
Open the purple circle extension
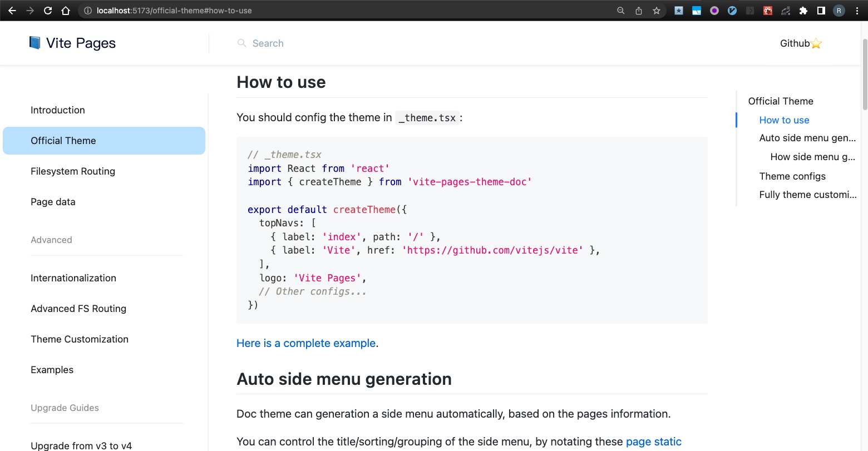coord(714,11)
